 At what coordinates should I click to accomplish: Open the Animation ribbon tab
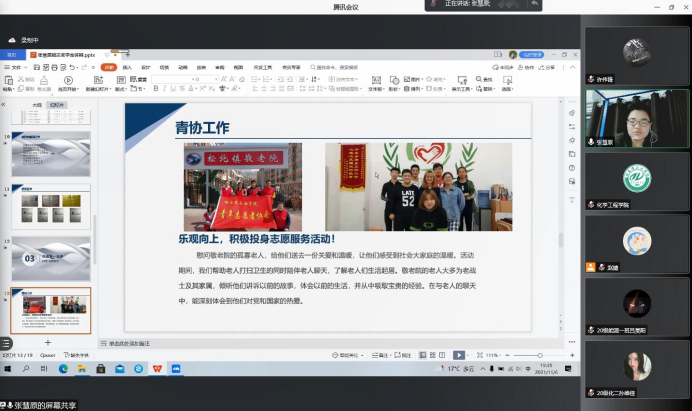[183, 68]
